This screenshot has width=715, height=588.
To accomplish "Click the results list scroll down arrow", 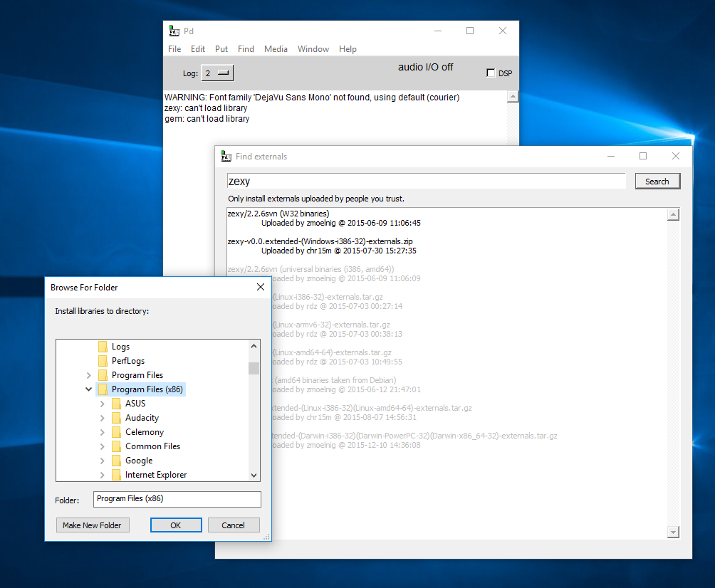I will [x=673, y=532].
